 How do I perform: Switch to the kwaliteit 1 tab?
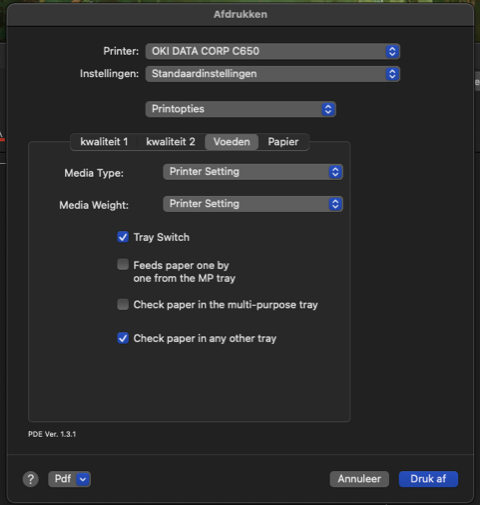pos(104,142)
